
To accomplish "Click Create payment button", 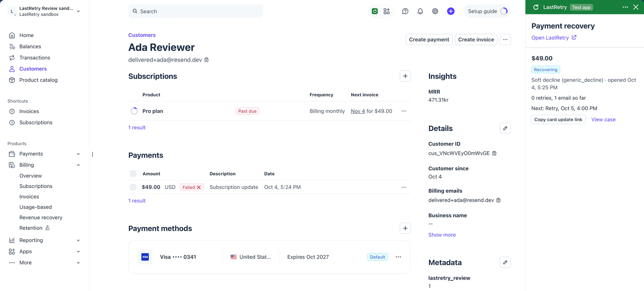I will pyautogui.click(x=429, y=40).
